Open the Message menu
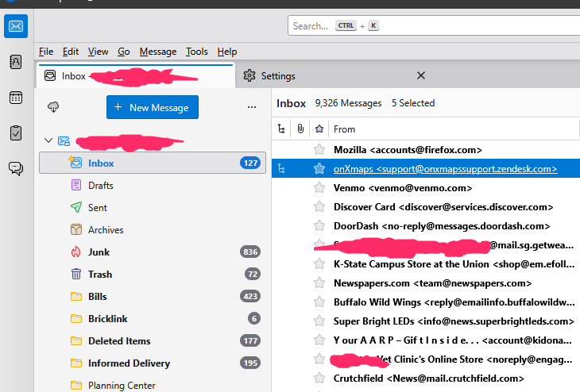 [x=158, y=52]
